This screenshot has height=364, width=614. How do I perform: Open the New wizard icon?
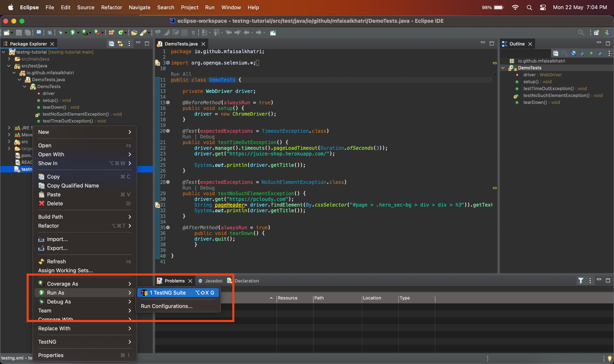tap(6, 32)
